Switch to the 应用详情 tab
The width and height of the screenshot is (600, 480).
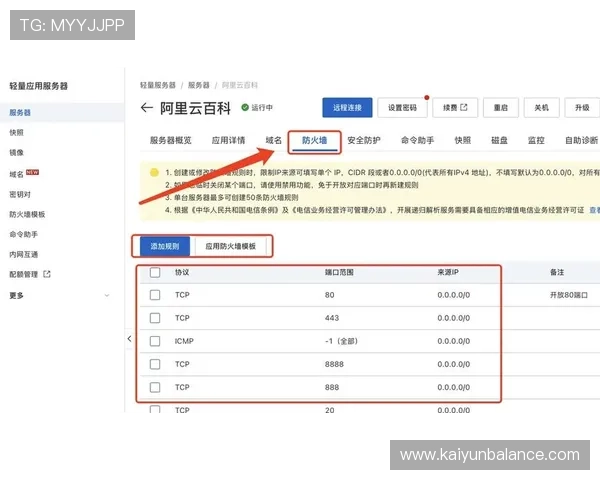pyautogui.click(x=228, y=140)
